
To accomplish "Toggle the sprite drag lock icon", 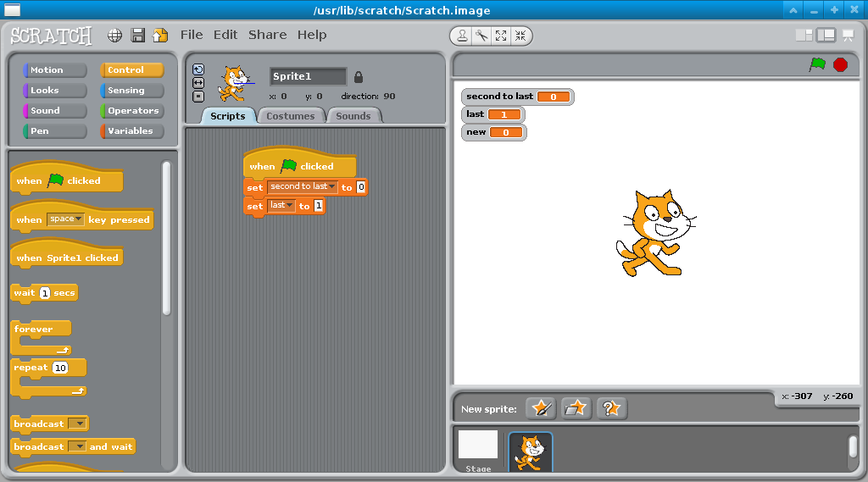I will pos(358,77).
